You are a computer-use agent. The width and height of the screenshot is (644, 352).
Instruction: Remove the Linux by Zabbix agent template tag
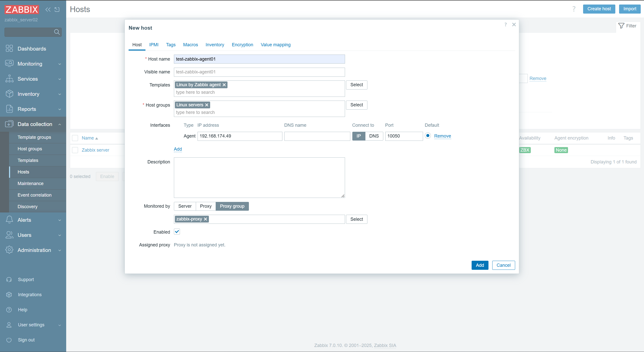(x=224, y=85)
